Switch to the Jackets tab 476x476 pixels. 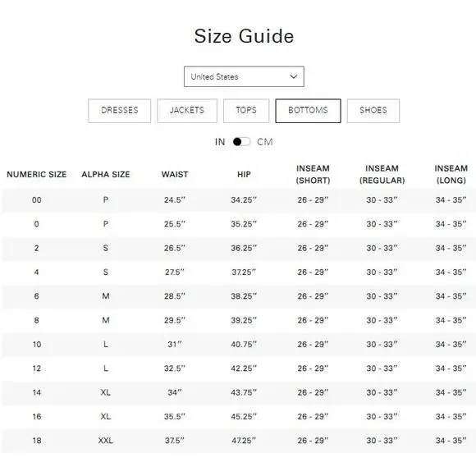coord(187,111)
